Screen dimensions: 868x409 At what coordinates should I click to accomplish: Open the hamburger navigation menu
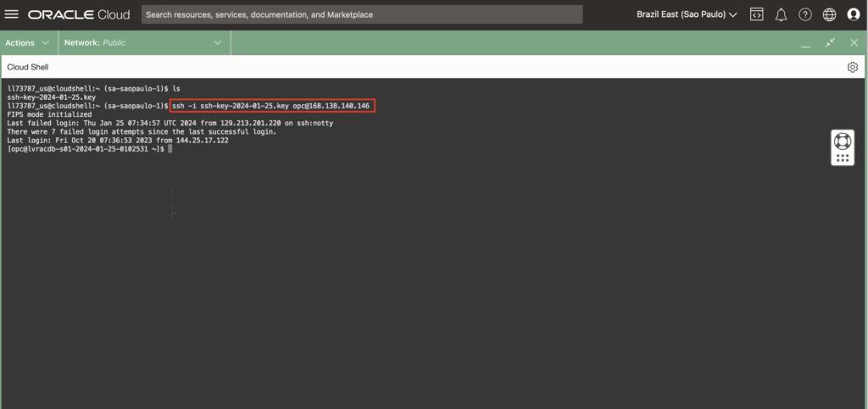pyautogui.click(x=12, y=14)
